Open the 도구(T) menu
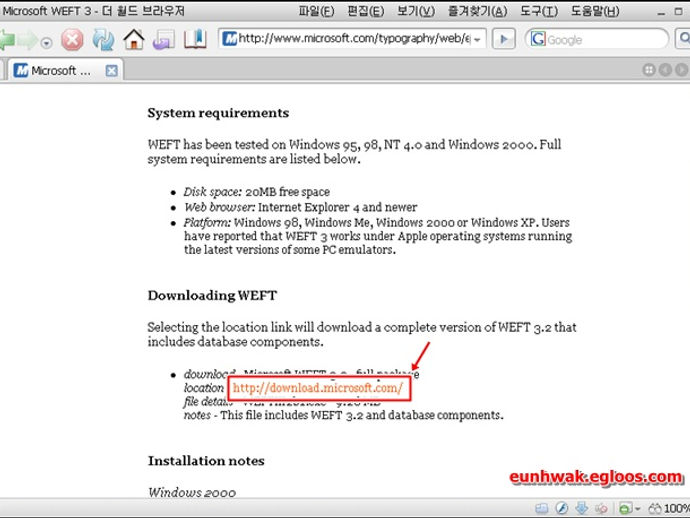Screen dimensions: 690x518 click(539, 11)
